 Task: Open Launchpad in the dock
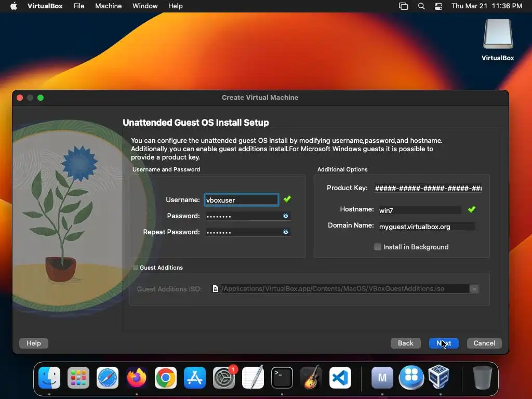click(x=78, y=378)
